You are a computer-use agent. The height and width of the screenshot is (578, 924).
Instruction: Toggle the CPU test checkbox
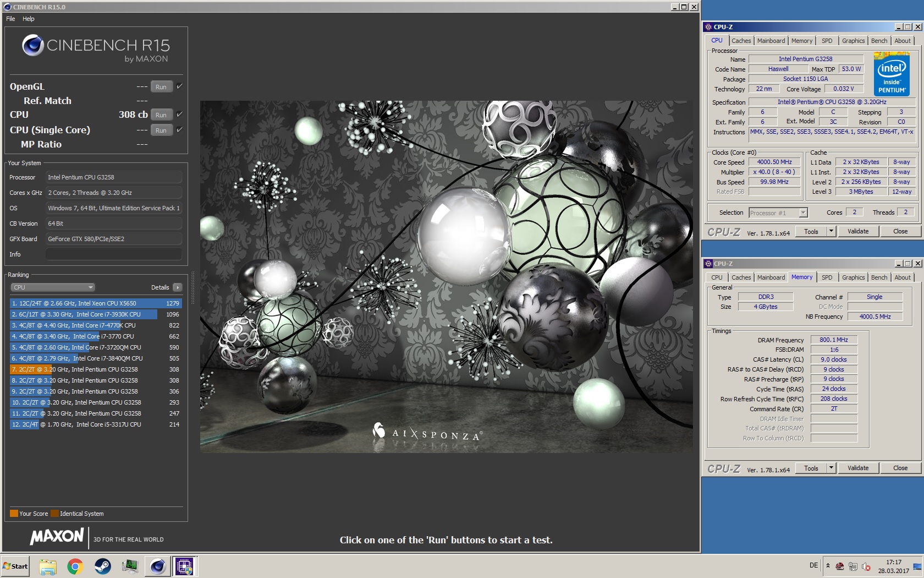179,114
